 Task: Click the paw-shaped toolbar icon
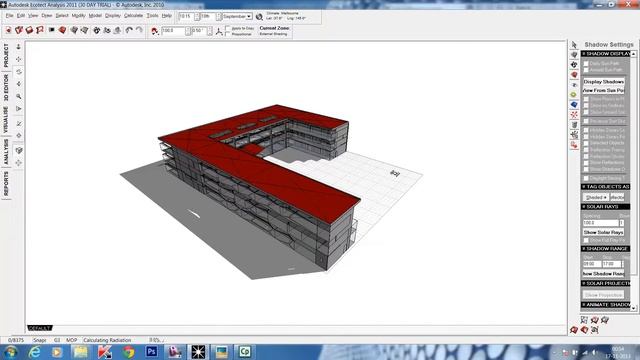click(x=97, y=30)
